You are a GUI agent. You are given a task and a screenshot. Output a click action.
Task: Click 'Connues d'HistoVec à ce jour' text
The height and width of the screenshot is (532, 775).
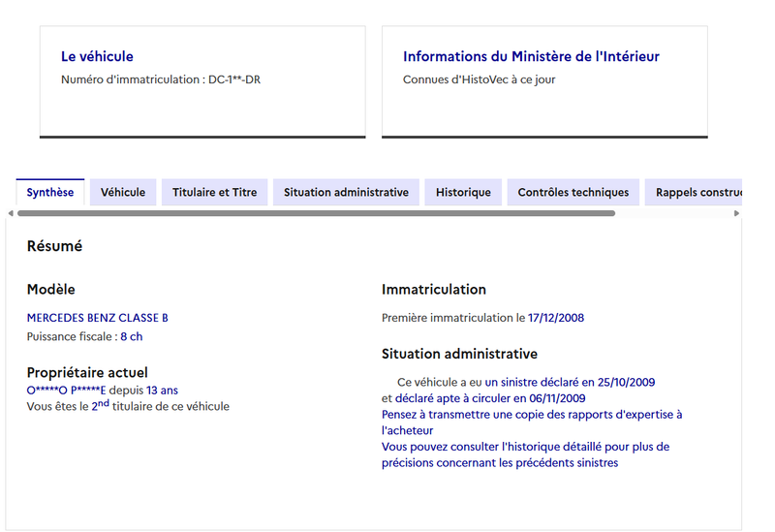(x=479, y=79)
